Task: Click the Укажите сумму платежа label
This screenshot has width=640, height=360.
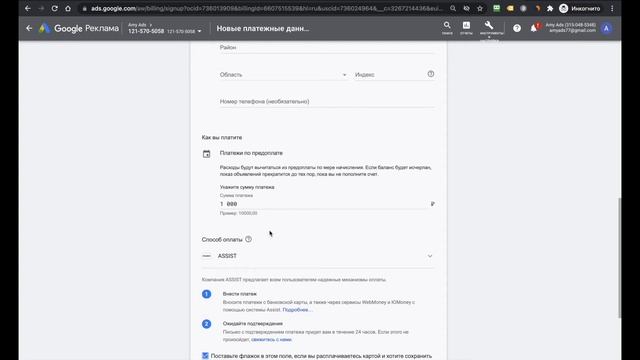Action: (247, 187)
